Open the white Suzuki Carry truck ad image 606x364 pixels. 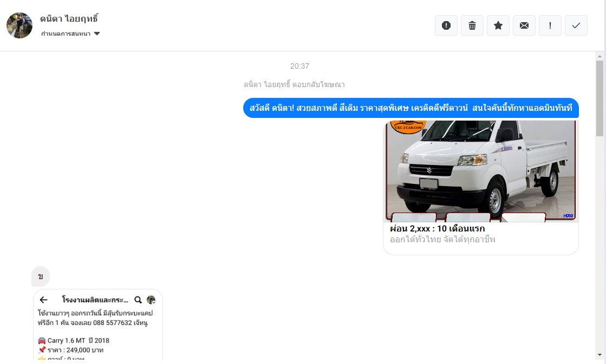coord(480,171)
